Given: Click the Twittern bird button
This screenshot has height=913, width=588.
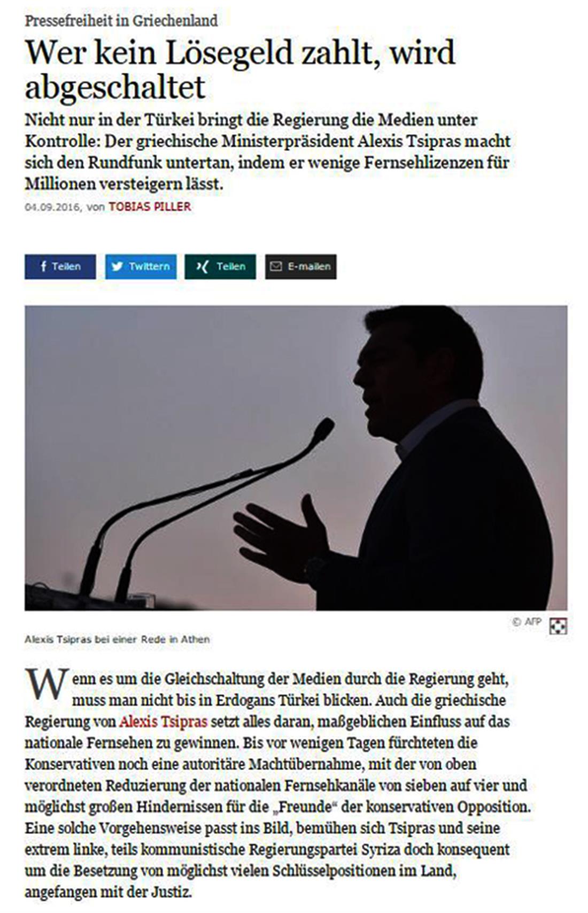Looking at the screenshot, I should click(x=141, y=266).
